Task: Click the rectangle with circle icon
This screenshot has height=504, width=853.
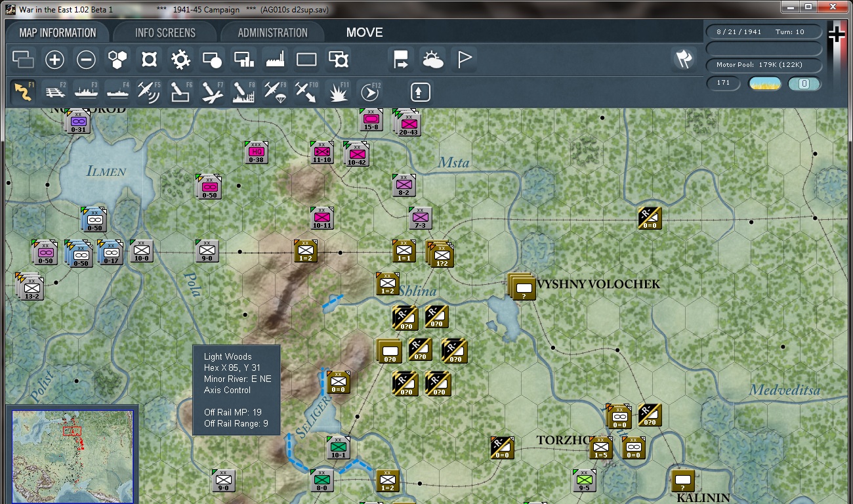Action: click(x=212, y=60)
